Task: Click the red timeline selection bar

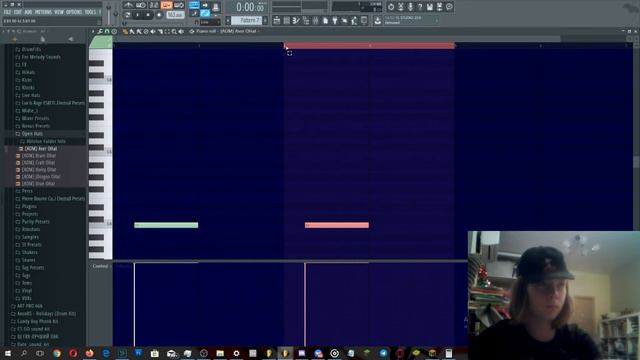Action: [369, 45]
